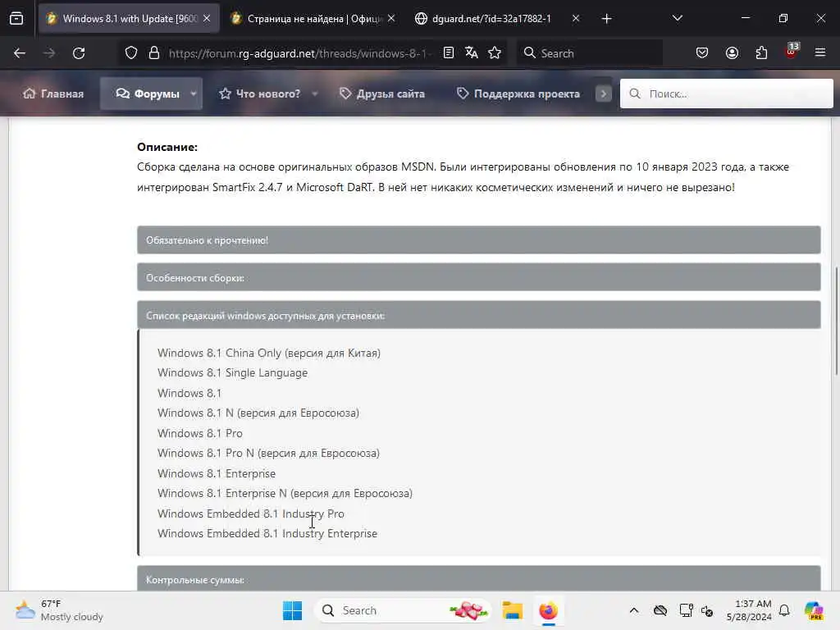Open notifications bell icon
Screen dimensions: 840x630
click(x=784, y=610)
